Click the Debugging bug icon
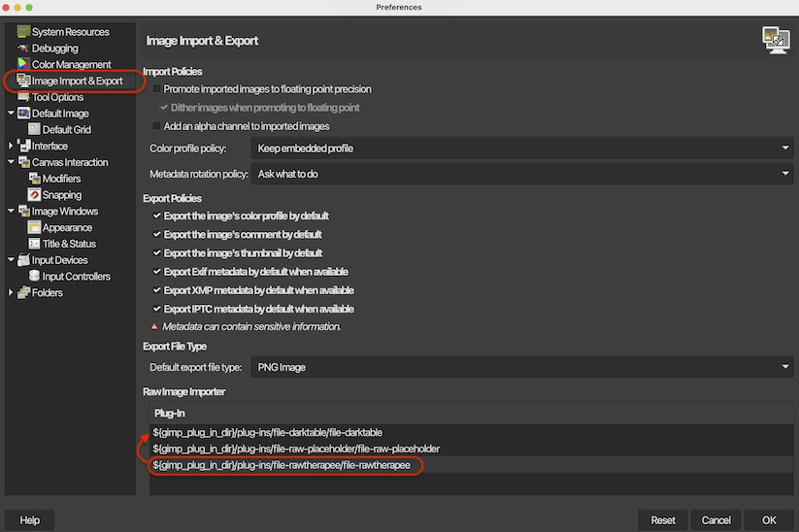The height and width of the screenshot is (532, 799). tap(24, 49)
